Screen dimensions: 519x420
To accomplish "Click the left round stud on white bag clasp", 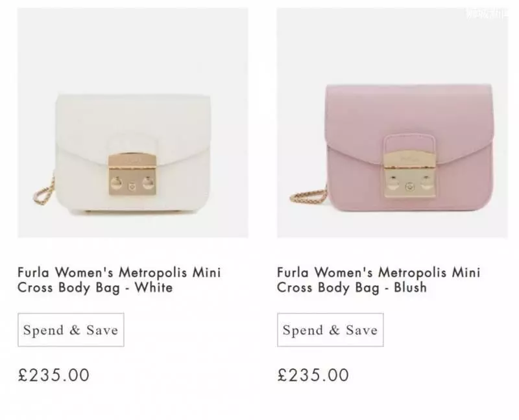I will 116,183.
